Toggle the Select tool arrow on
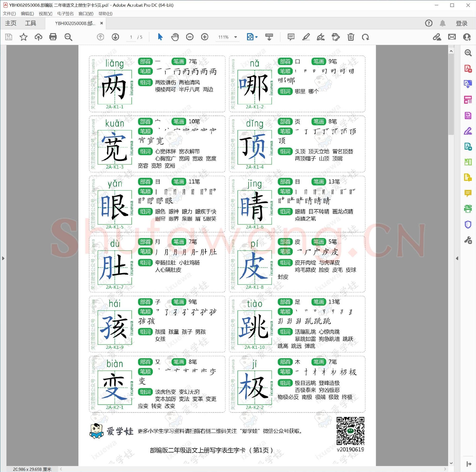The height and width of the screenshot is (472, 476). pyautogui.click(x=160, y=37)
